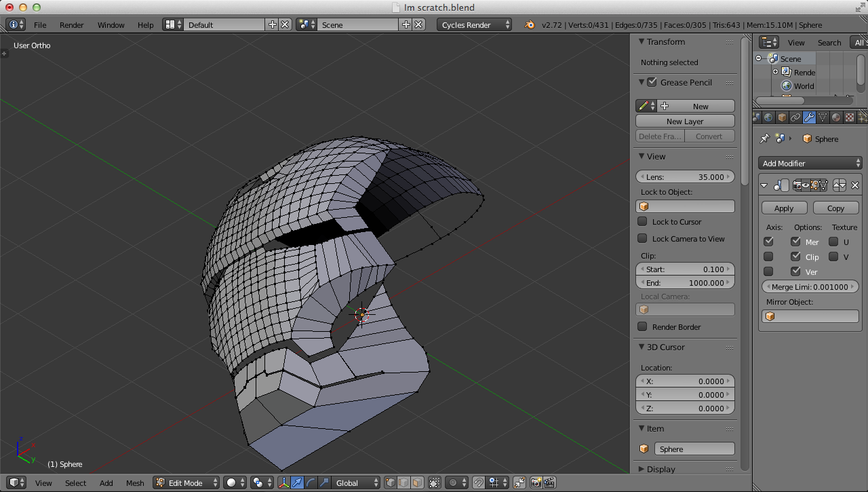Image resolution: width=868 pixels, height=492 pixels.
Task: Open the Material sphere tab
Action: tap(836, 117)
